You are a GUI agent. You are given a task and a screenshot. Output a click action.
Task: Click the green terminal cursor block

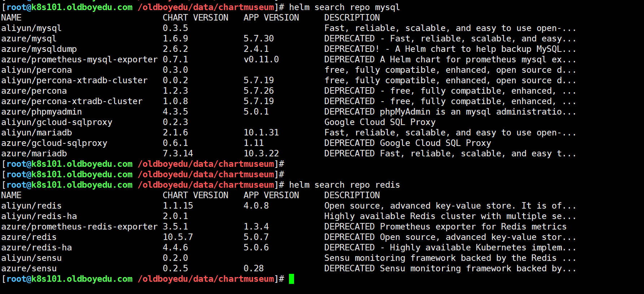click(x=292, y=279)
